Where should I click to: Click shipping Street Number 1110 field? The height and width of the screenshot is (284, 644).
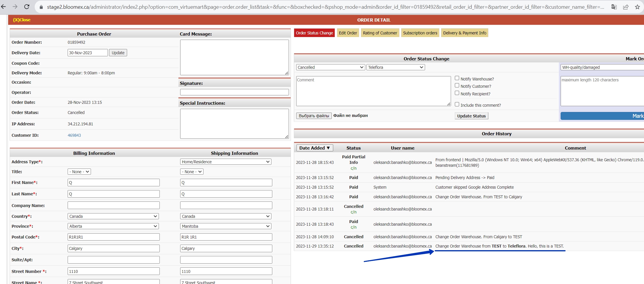tap(226, 271)
